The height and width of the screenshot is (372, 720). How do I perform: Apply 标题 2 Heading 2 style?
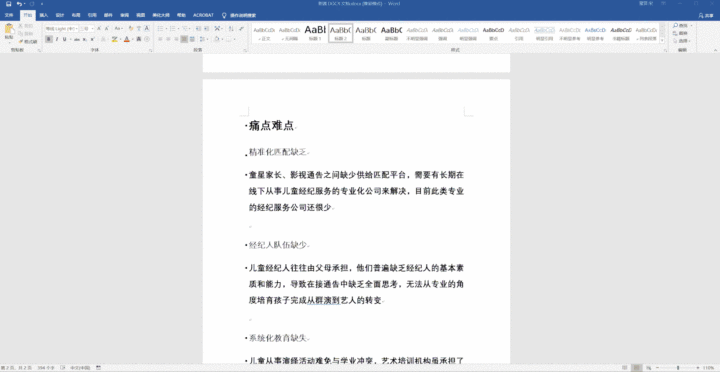pyautogui.click(x=341, y=33)
